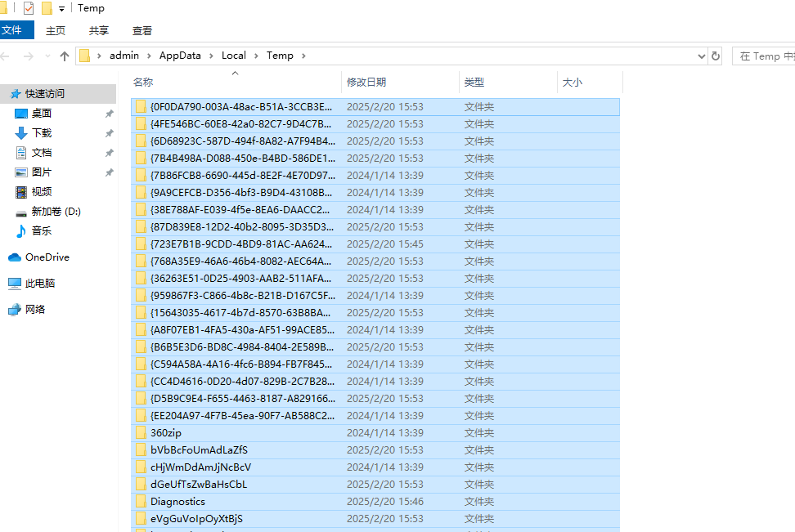Select 网络 in the navigation pane

point(35,310)
